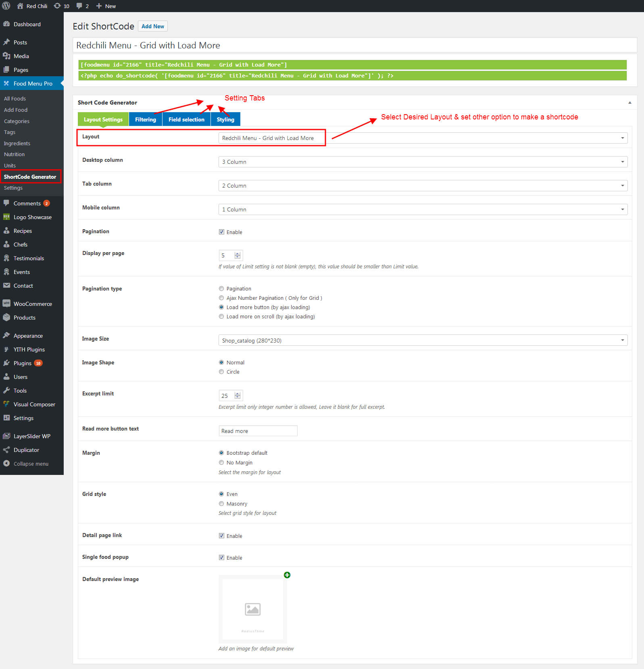The image size is (644, 669).
Task: Select Ajax Number Pagination radio option
Action: coord(221,298)
